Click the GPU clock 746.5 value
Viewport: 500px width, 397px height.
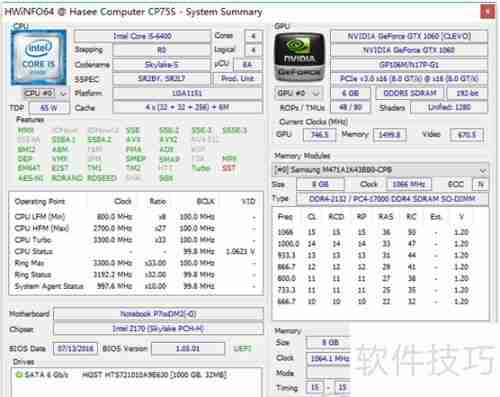(319, 135)
